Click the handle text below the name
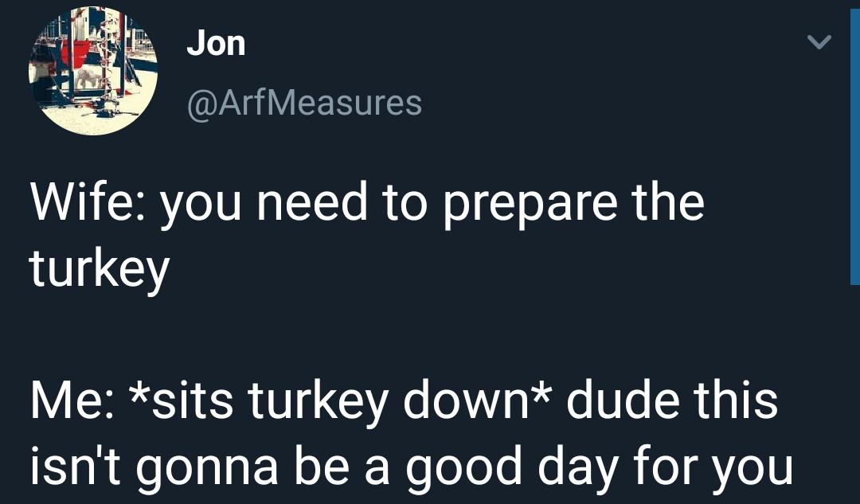 point(303,102)
